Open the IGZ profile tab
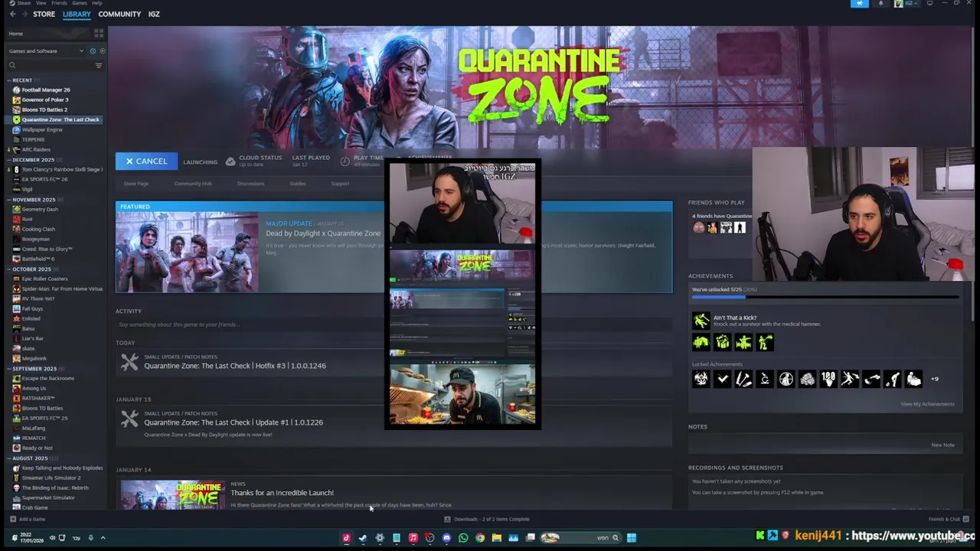Viewport: 980px width, 551px height. pos(154,14)
